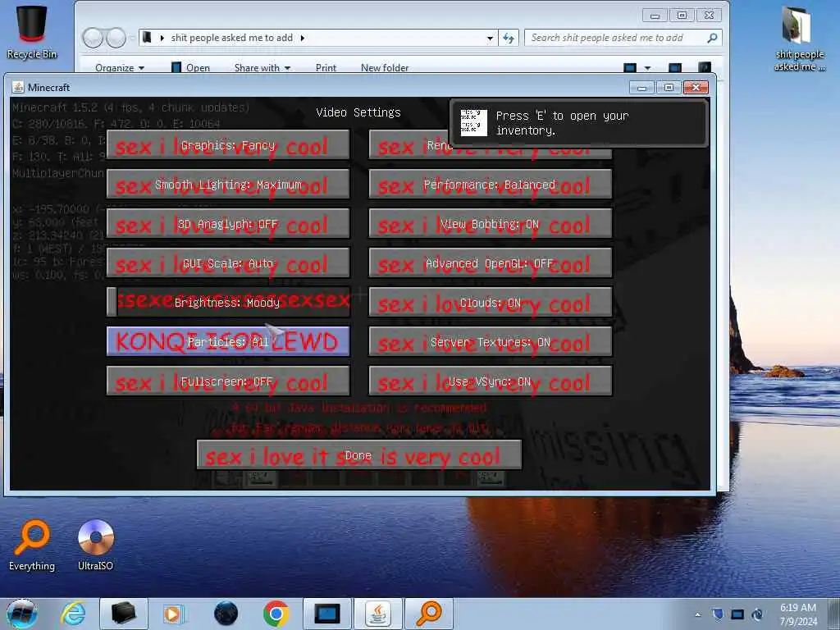Open Everything search from the taskbar
Image resolution: width=840 pixels, height=630 pixels.
pos(429,614)
